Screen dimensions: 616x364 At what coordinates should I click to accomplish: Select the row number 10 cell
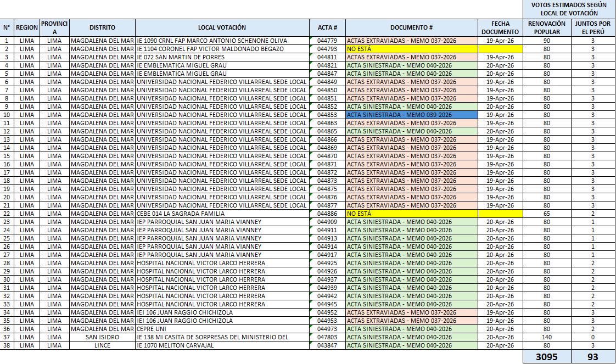tap(7, 115)
